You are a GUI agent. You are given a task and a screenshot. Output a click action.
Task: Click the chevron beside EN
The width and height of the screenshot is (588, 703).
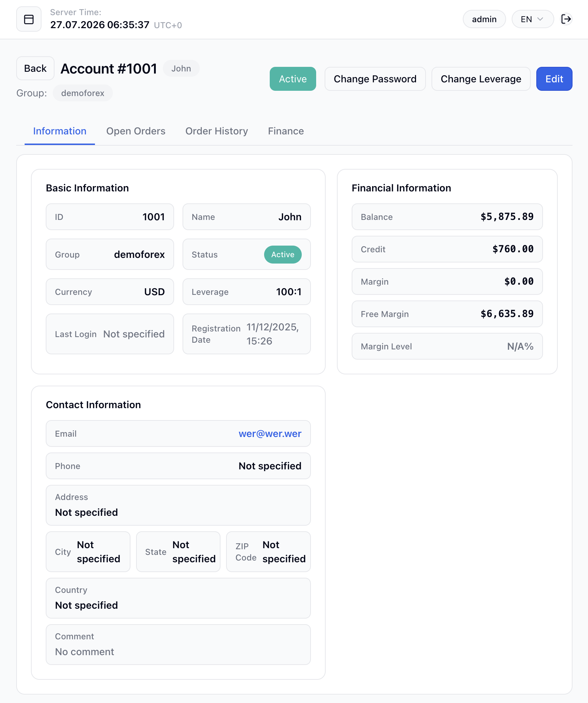coord(541,19)
